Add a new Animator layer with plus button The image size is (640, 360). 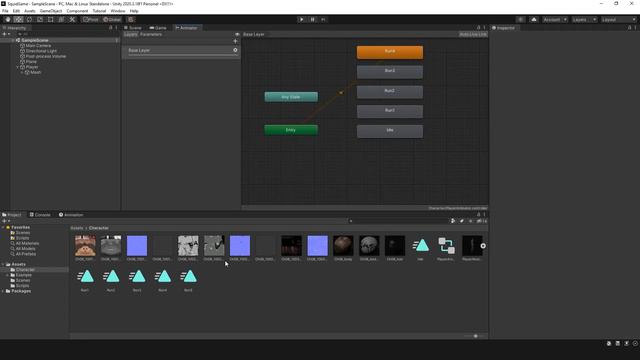[235, 41]
